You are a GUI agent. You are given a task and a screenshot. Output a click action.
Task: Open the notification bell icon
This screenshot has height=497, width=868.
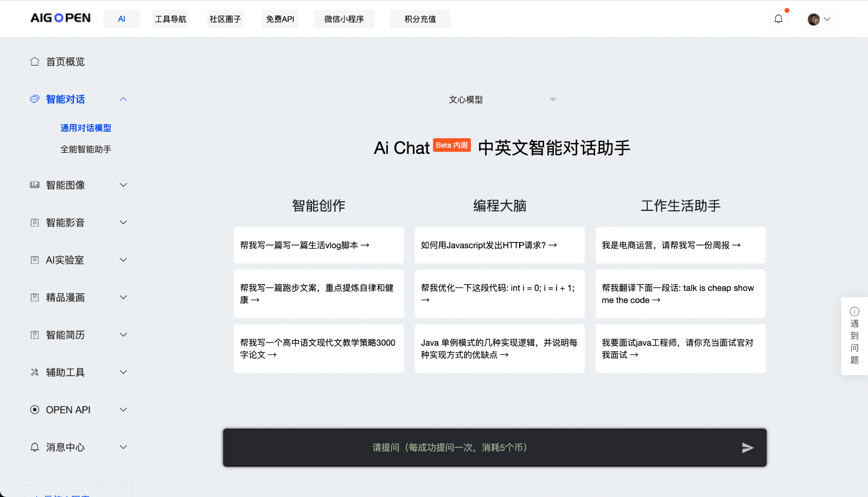[x=779, y=18]
